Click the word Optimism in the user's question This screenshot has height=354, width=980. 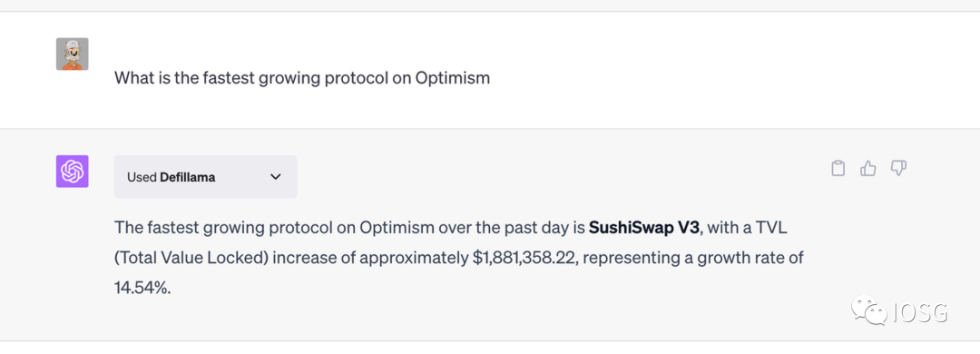[x=453, y=78]
